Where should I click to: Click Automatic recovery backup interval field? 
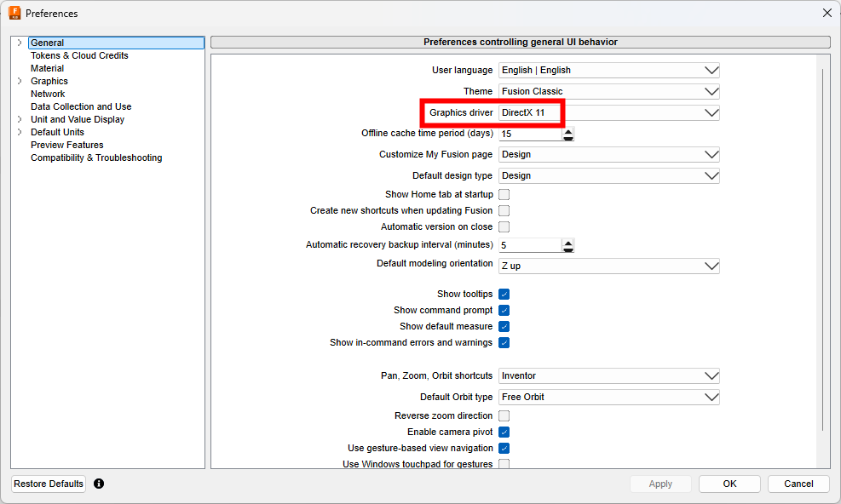[531, 245]
